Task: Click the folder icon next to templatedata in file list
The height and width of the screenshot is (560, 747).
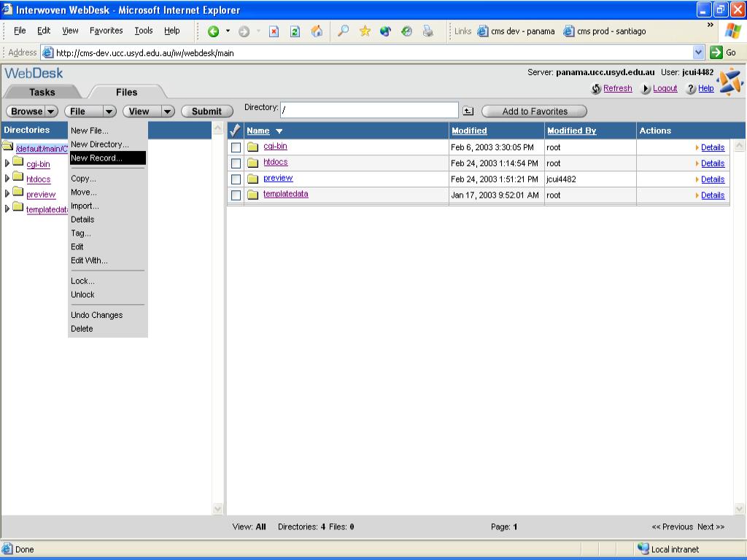Action: click(x=253, y=195)
